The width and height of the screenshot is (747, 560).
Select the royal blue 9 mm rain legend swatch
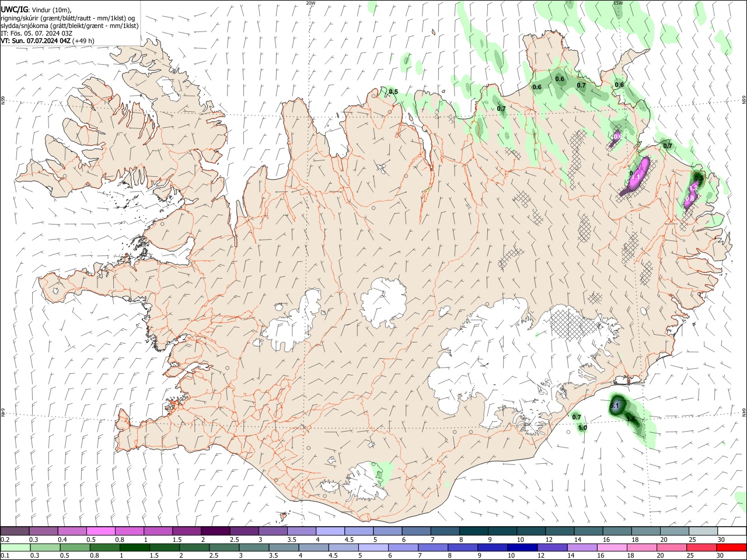pos(492,547)
